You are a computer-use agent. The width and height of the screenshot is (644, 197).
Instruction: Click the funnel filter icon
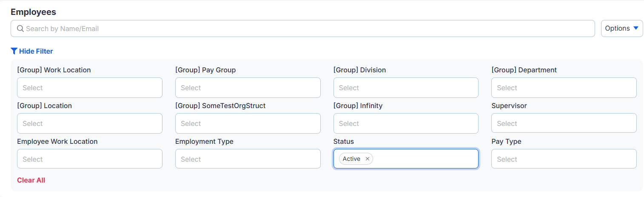pyautogui.click(x=14, y=51)
